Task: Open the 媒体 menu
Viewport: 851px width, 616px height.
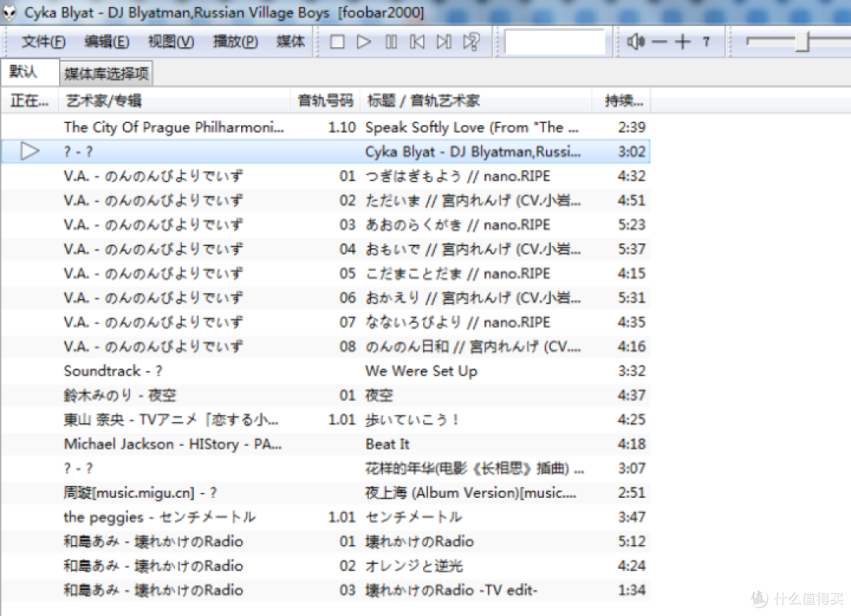Action: (291, 41)
